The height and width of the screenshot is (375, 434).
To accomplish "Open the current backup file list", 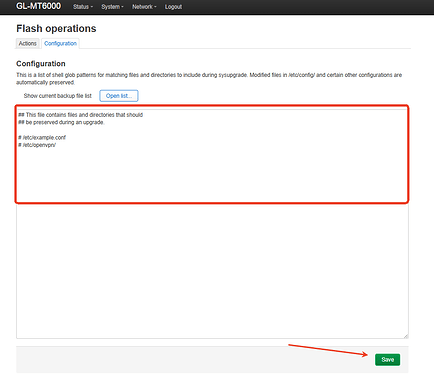I will point(119,96).
